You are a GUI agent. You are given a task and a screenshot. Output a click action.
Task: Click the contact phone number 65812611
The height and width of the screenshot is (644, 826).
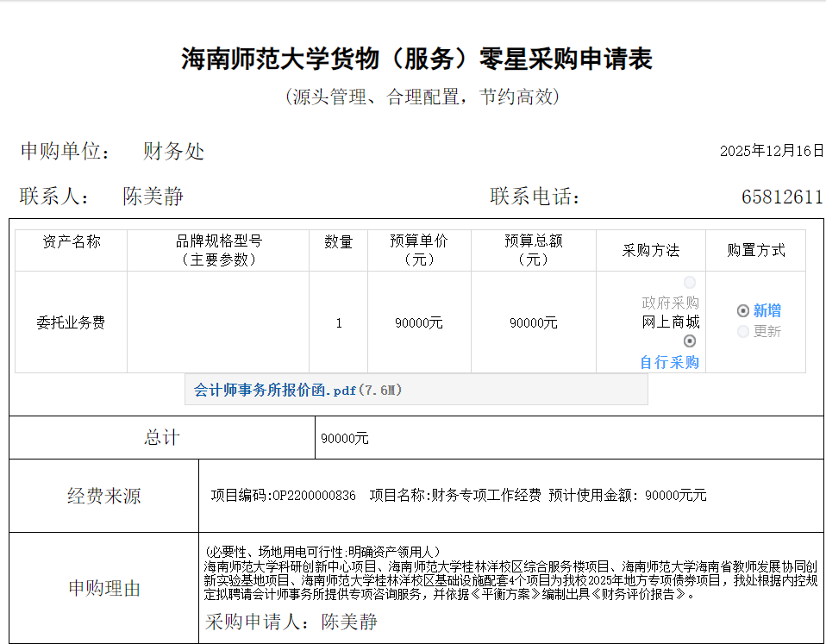click(782, 197)
